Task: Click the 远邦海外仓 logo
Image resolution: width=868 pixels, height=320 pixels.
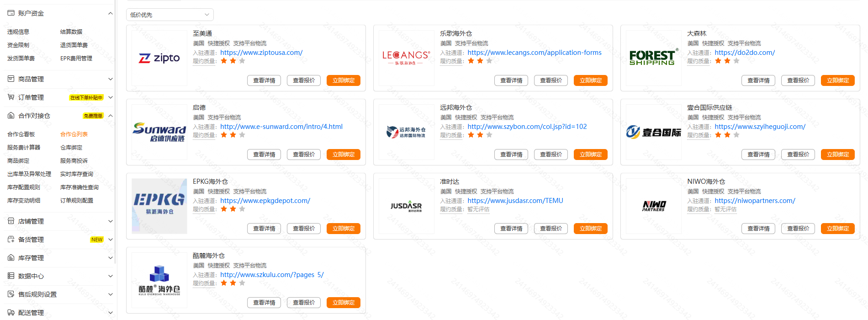Action: point(406,132)
